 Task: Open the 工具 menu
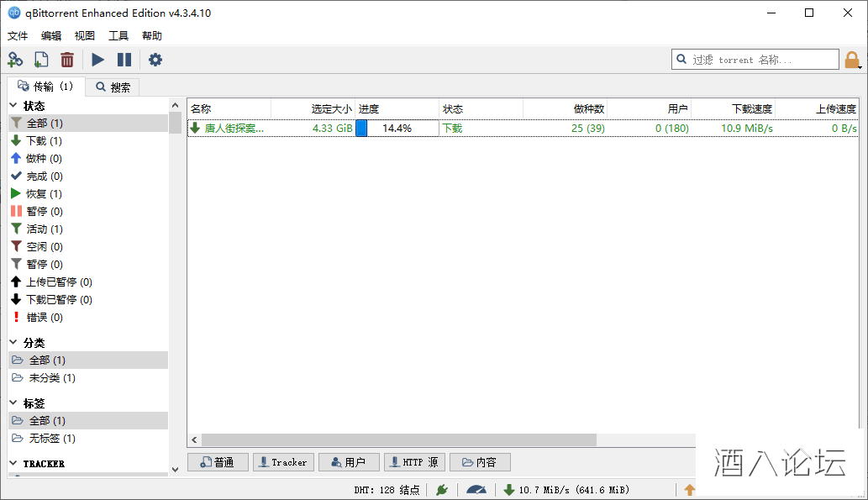[x=118, y=36]
